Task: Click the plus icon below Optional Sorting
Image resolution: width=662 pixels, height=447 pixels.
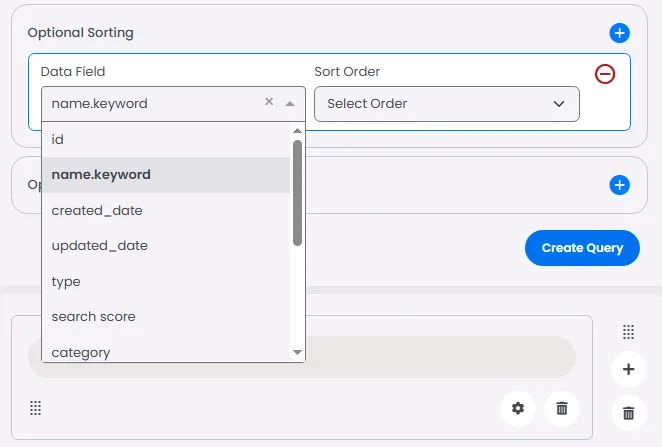Action: 620,185
